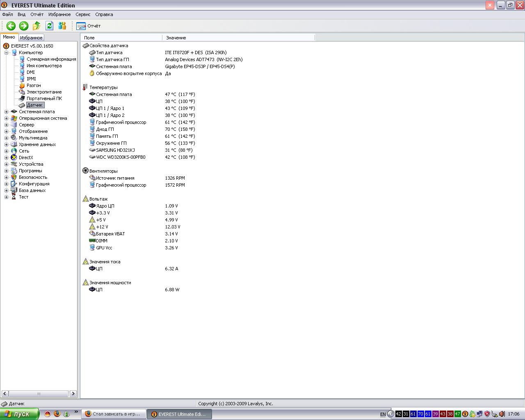525x420 pixels.
Task: Select Суммарная информация in the tree
Action: 51,59
